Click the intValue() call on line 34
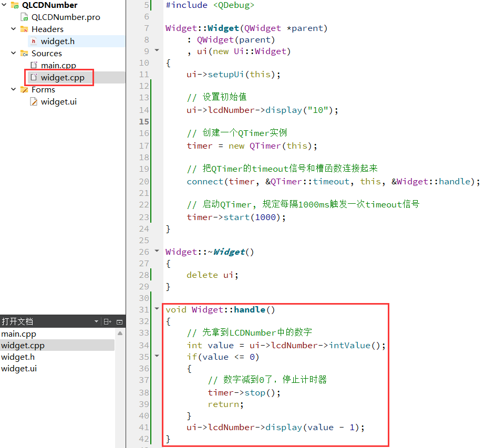Viewport: 485px width, 448px height. (x=357, y=345)
